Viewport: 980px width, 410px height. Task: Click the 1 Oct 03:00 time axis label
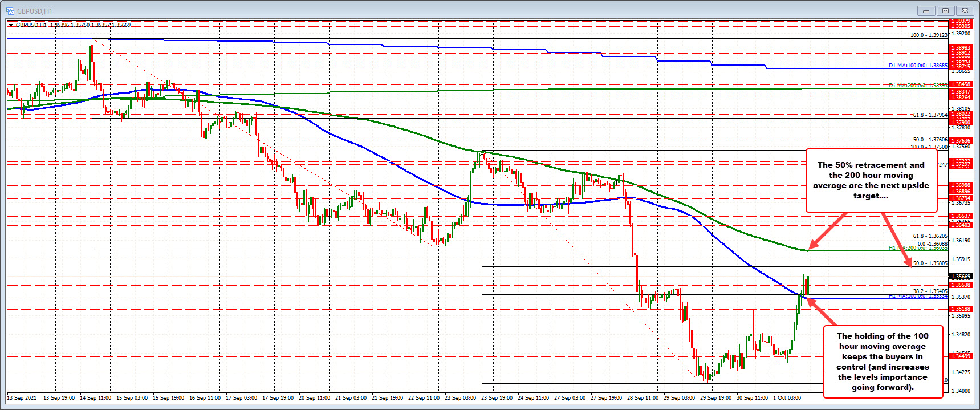(x=787, y=397)
